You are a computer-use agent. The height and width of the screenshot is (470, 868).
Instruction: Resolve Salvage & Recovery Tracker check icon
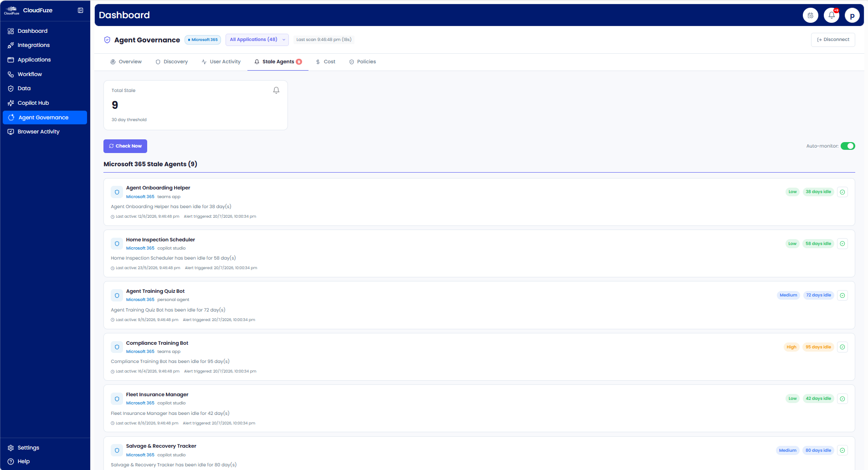pos(842,450)
